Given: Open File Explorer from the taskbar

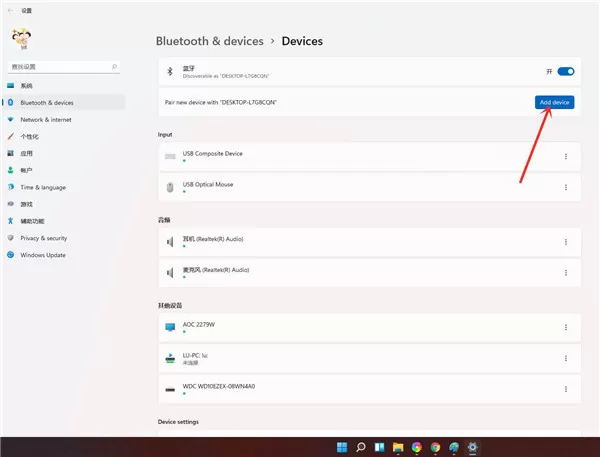Looking at the screenshot, I should (x=398, y=447).
